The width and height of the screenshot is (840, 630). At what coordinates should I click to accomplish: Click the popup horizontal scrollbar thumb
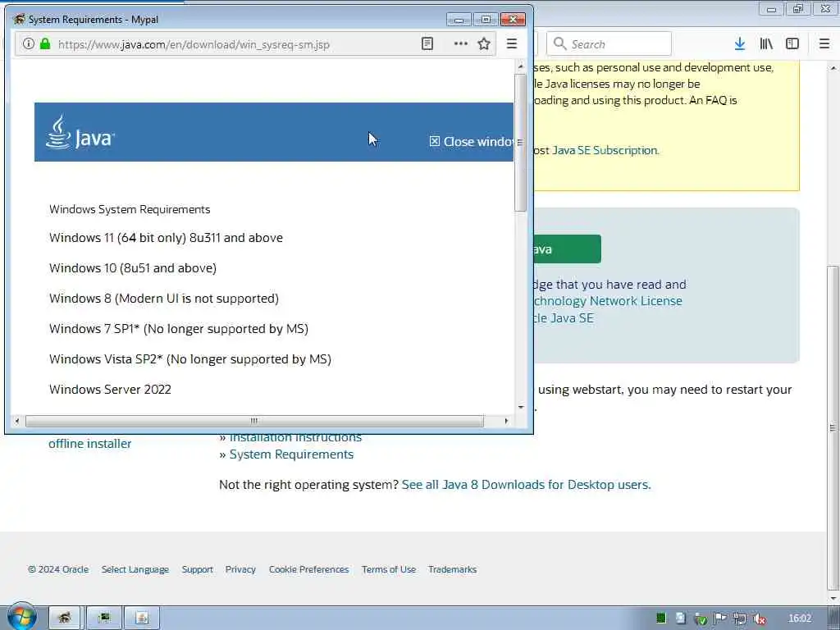(x=254, y=421)
